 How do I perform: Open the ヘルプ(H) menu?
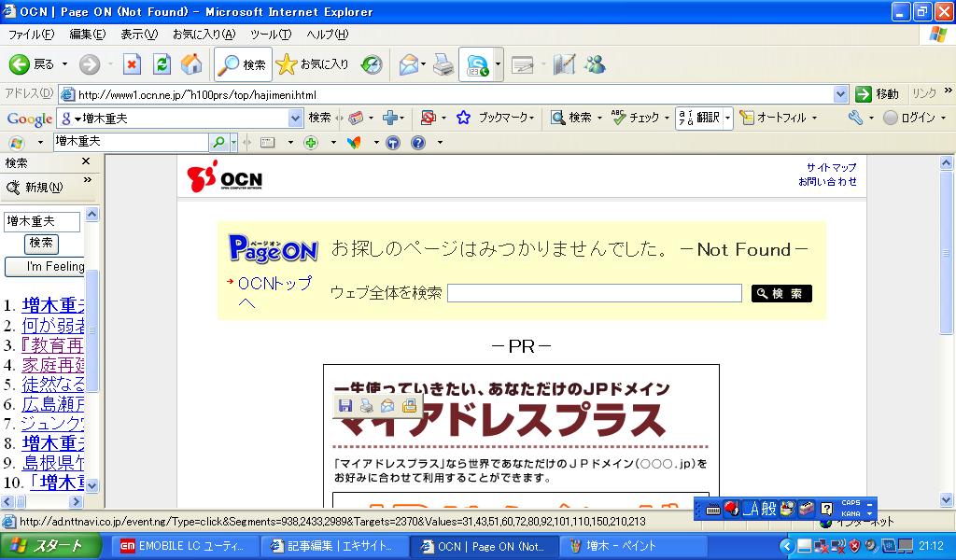[x=328, y=35]
